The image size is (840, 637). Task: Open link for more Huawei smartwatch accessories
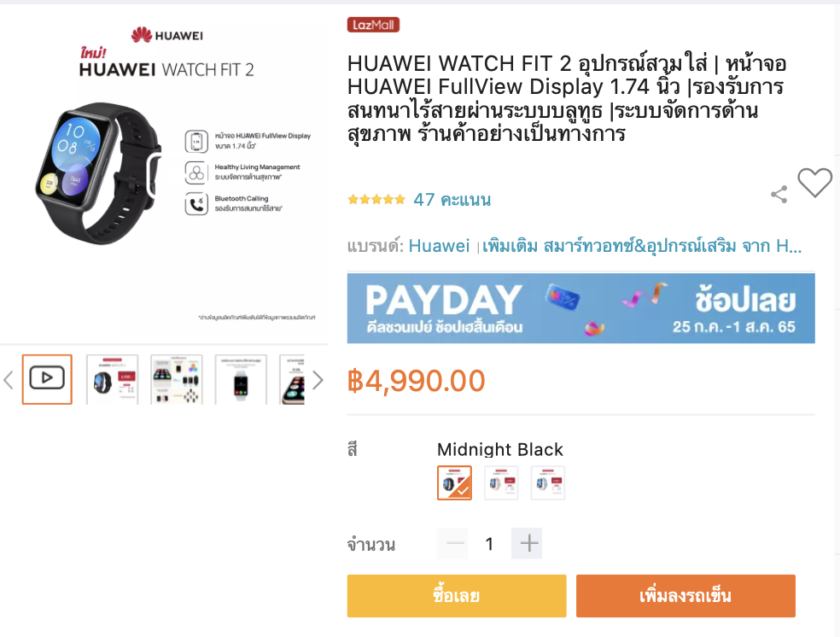(642, 246)
